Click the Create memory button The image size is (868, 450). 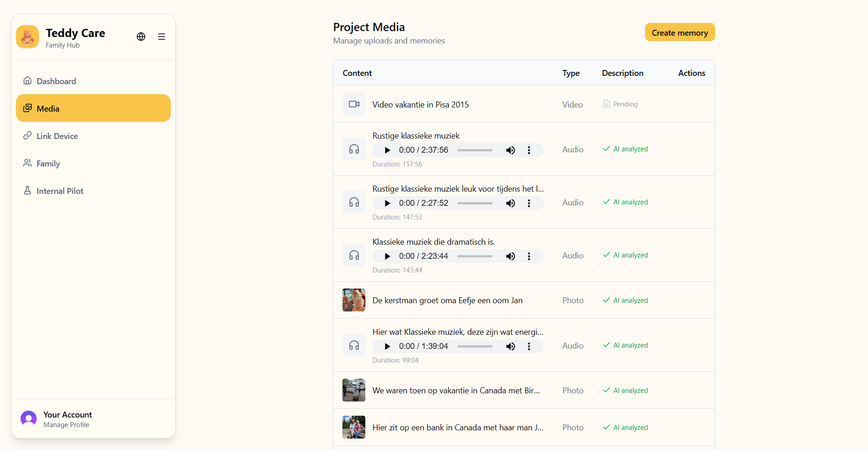click(679, 32)
